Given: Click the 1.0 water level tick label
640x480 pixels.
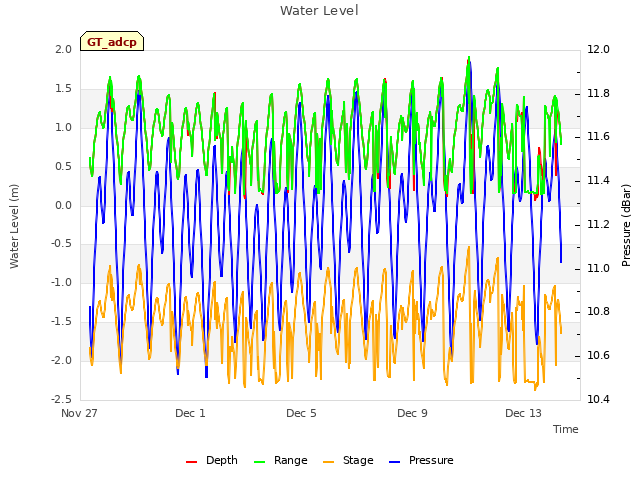Looking at the screenshot, I should [64, 127].
